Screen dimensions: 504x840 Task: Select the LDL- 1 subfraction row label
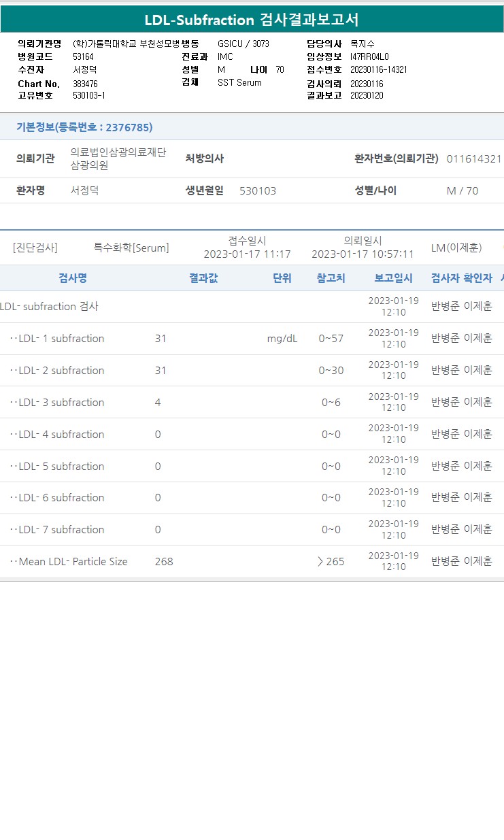point(57,339)
